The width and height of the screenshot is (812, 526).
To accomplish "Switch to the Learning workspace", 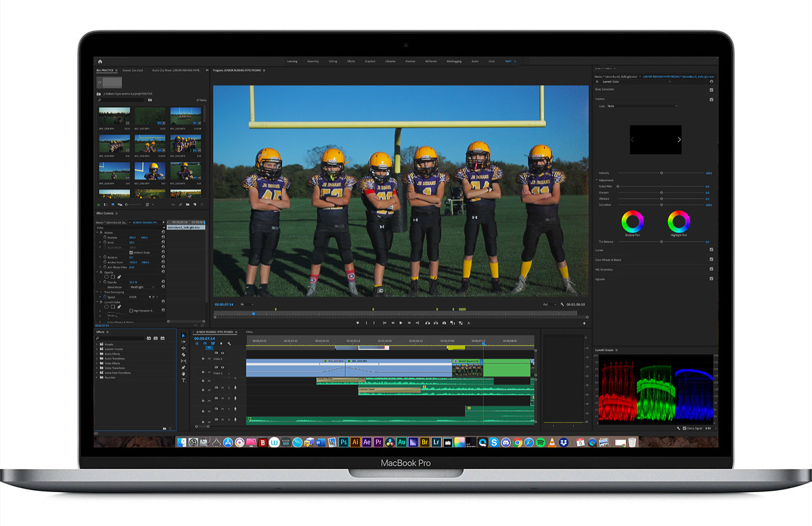I will coord(292,62).
